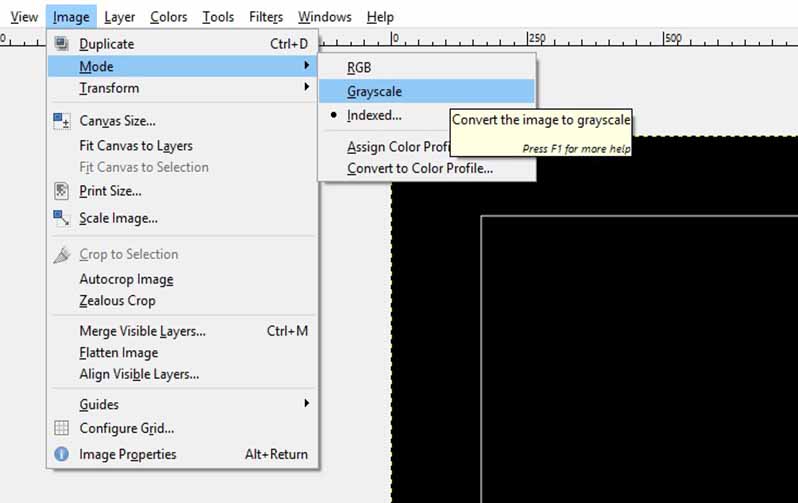The width and height of the screenshot is (798, 503).
Task: Choose Print Size...
Action: tap(182, 191)
